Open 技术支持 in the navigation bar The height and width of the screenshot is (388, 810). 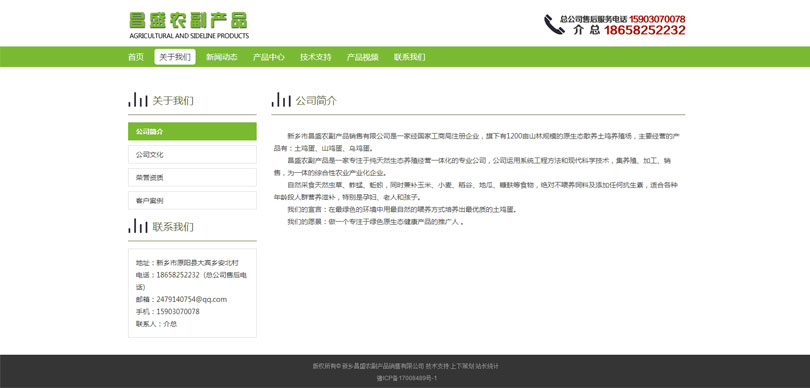point(316,57)
